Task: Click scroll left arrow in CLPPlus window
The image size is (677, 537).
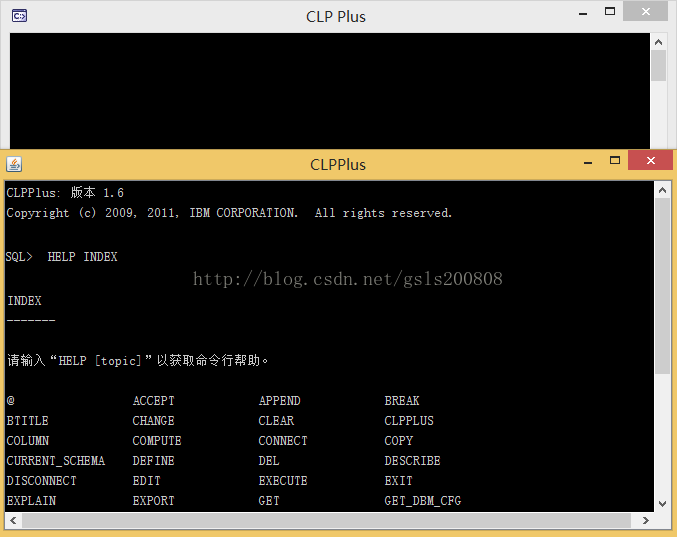Action: tap(13, 520)
